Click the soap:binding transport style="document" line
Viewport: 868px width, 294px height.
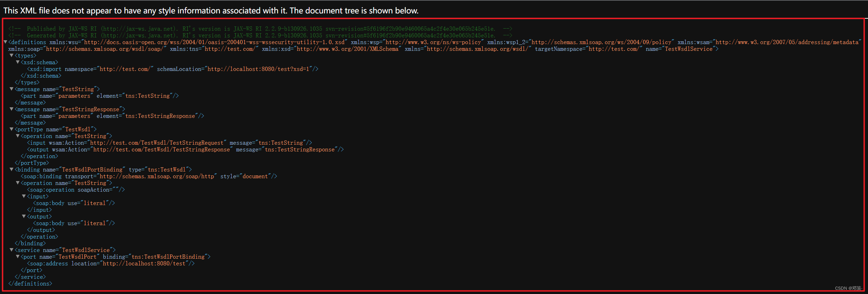tap(149, 176)
